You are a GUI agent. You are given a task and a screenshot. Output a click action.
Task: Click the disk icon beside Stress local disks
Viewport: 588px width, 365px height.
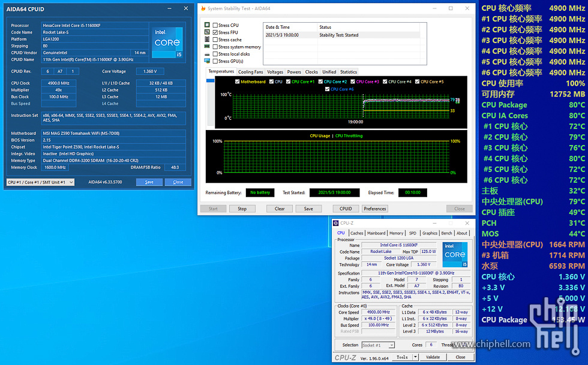207,54
